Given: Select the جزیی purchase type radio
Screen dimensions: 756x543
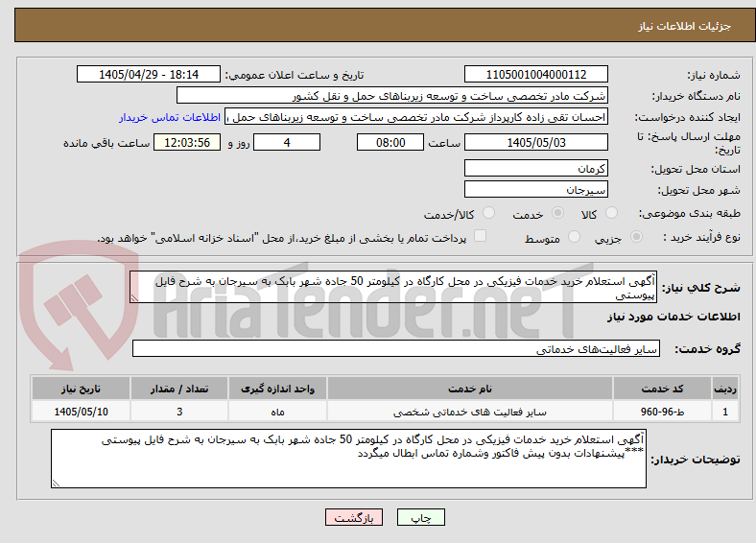Looking at the screenshot, I should (636, 237).
